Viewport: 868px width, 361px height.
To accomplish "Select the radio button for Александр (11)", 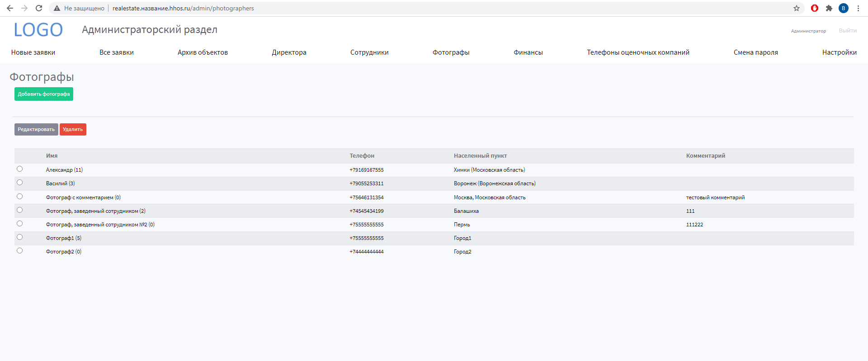I will (19, 169).
